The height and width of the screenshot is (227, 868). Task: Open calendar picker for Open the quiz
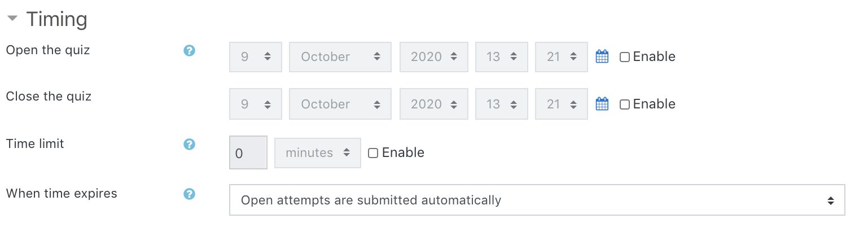point(602,56)
